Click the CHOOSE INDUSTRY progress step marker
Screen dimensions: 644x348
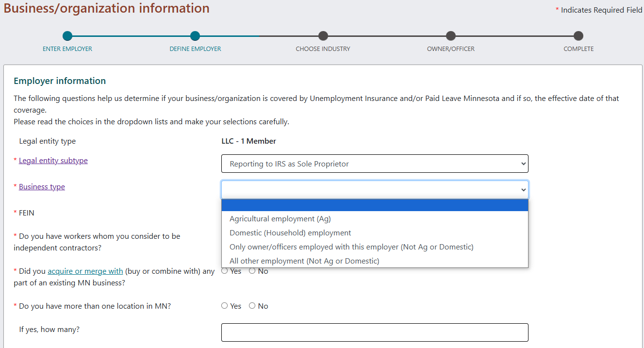click(323, 36)
